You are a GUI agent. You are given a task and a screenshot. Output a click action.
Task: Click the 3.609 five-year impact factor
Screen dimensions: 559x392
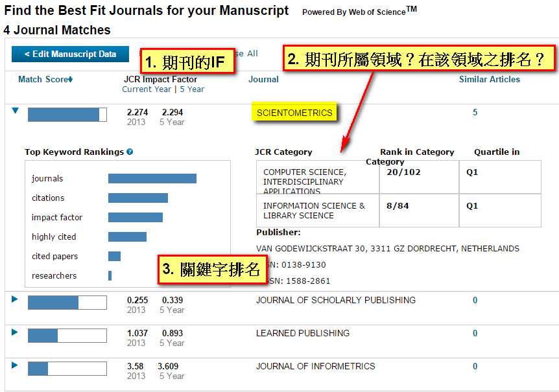tap(168, 366)
